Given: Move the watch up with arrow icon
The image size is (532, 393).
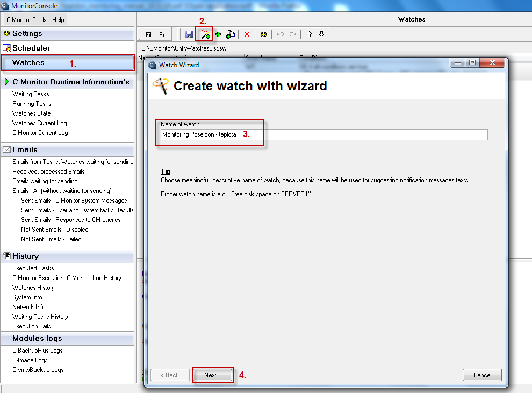Looking at the screenshot, I should tap(309, 34).
